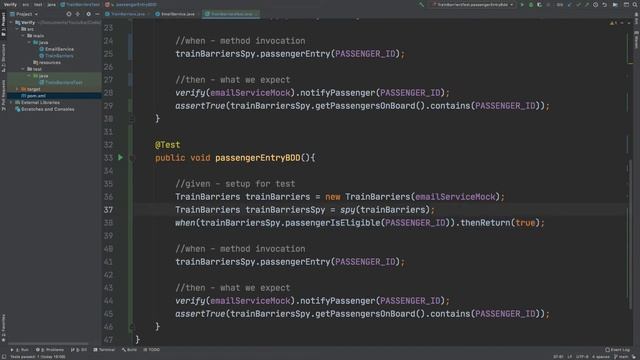Hide the Project tool window
Viewport: 640px width, 360px height.
point(97,14)
